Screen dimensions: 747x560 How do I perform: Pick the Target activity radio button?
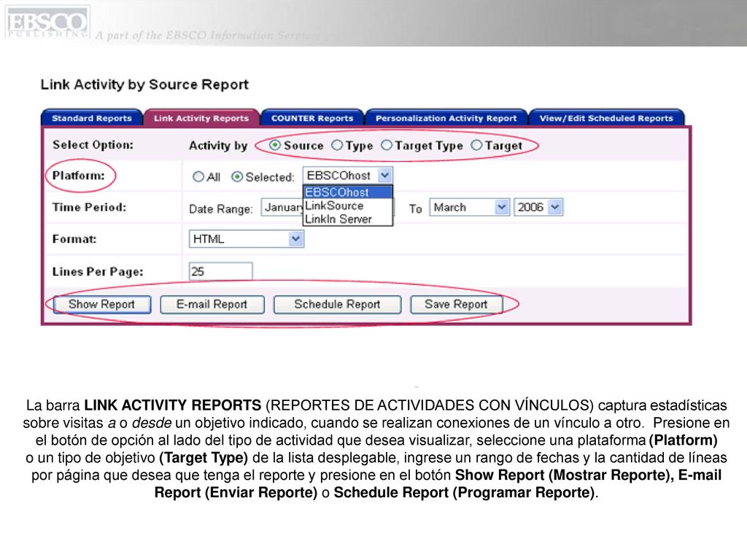click(476, 145)
